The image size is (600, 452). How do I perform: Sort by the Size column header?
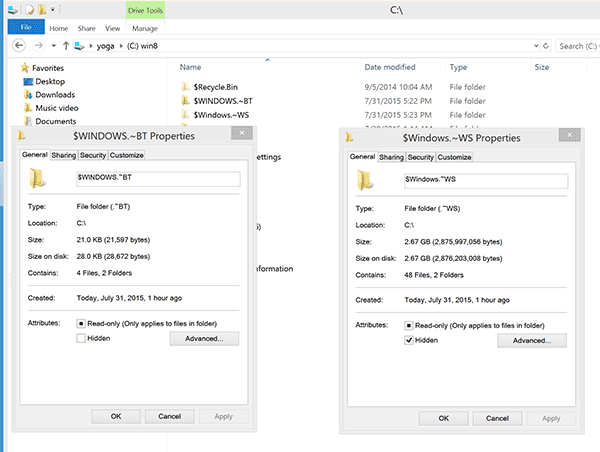[541, 67]
